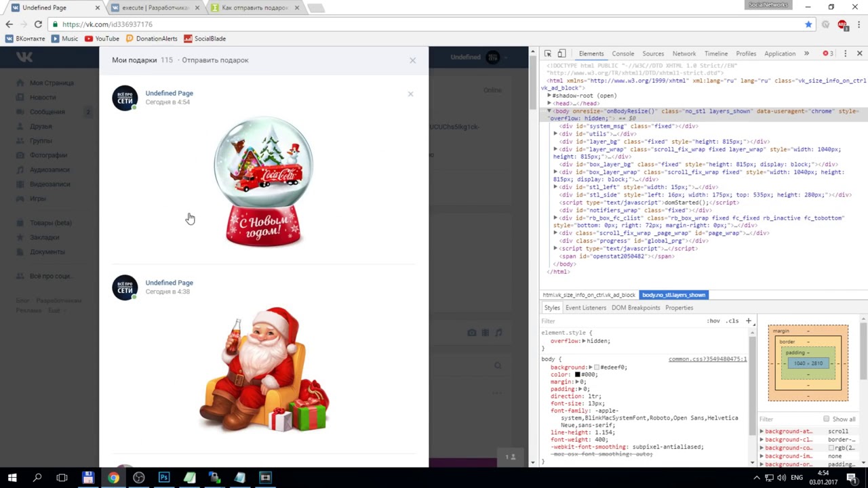Open common.css source link
Screen dimensions: 868x488
point(707,359)
